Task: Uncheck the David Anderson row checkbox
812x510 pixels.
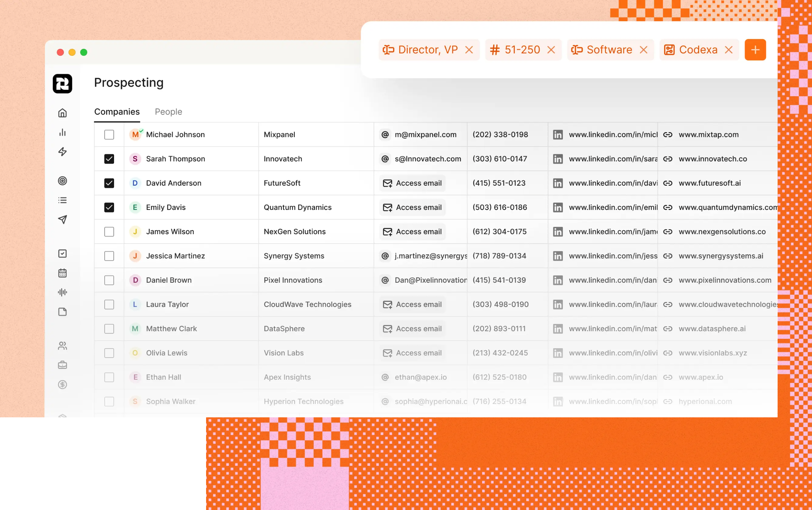Action: 109,183
